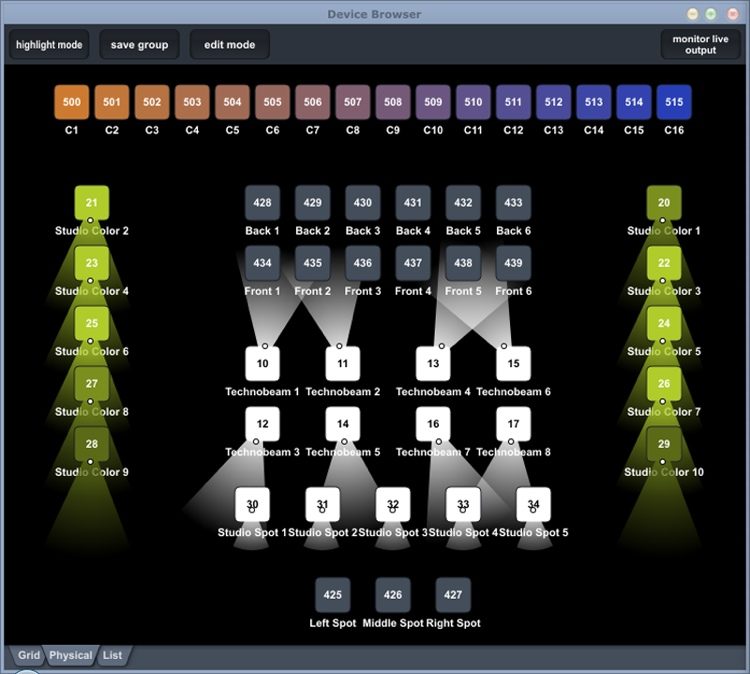Select Studio Color 10 fixture numbered 29
Image resolution: width=750 pixels, height=674 pixels.
[663, 444]
